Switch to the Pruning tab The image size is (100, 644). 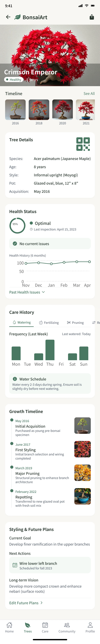(75, 323)
